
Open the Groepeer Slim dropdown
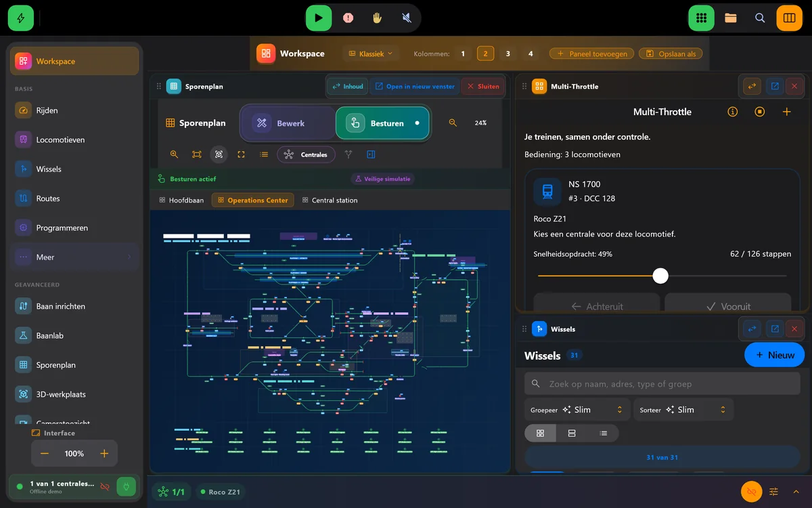coord(577,410)
